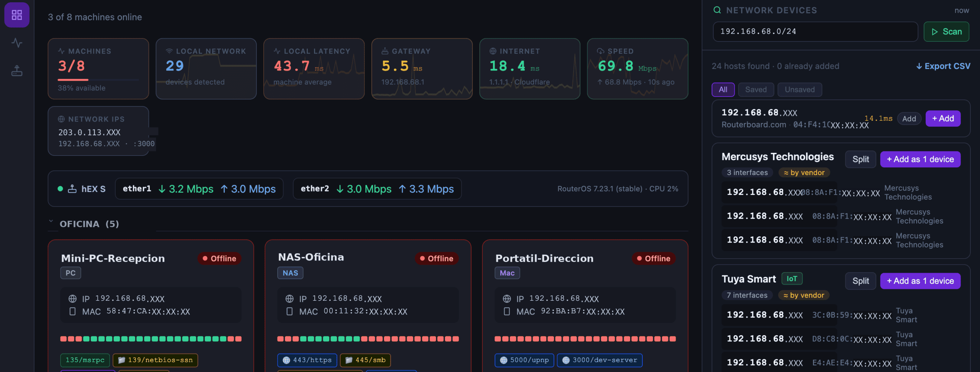Image resolution: width=980 pixels, height=372 pixels.
Task: Click the 445/smb port tag
Action: pyautogui.click(x=365, y=360)
